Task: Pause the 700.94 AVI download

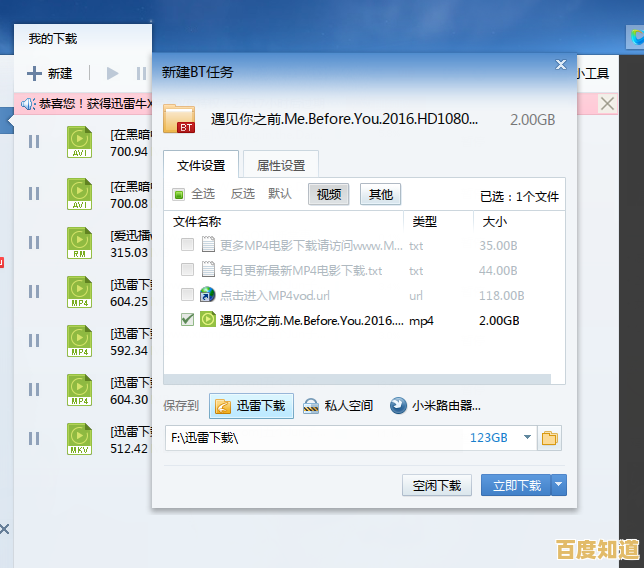Action: click(x=34, y=142)
